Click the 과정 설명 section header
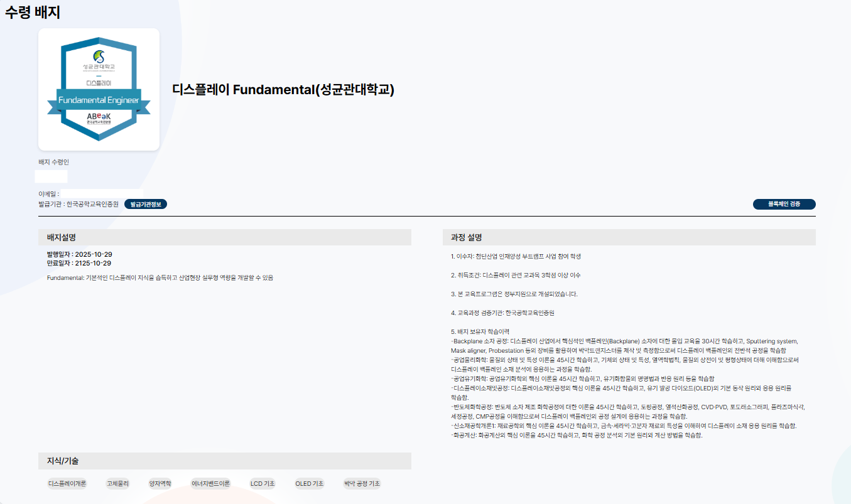 629,237
